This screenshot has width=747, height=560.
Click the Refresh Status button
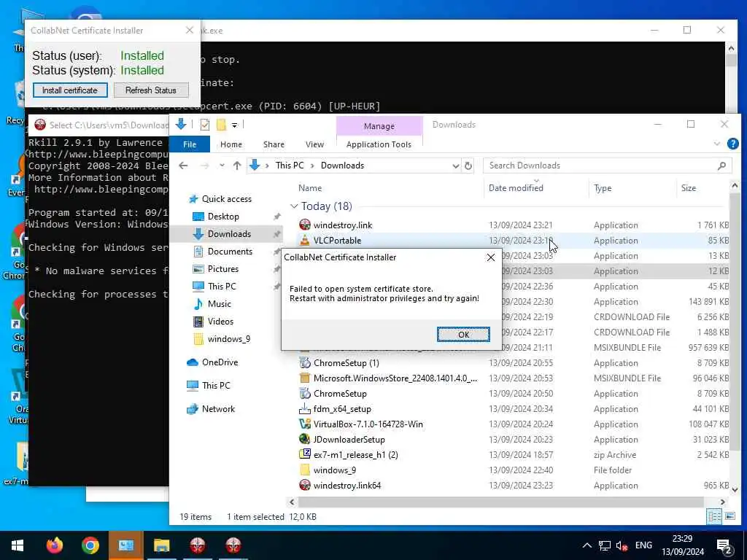[151, 90]
